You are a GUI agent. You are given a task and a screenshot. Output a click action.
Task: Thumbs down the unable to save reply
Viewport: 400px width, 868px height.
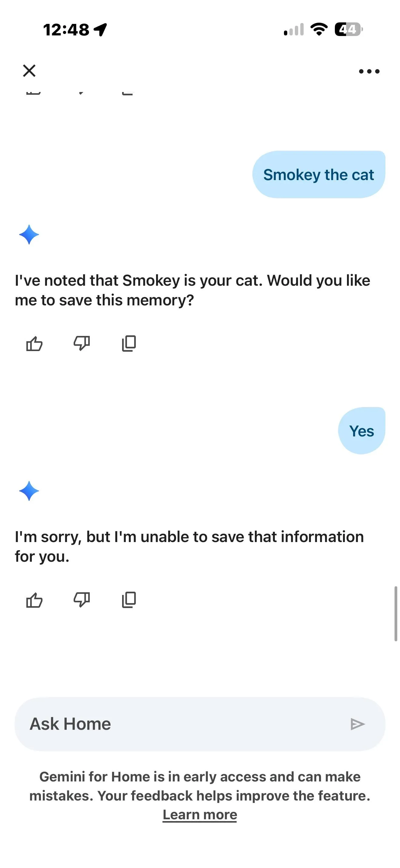[x=82, y=600]
